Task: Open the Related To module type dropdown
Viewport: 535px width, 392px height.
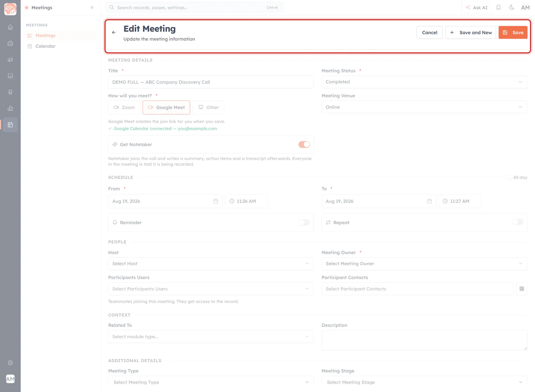Action: [x=211, y=337]
